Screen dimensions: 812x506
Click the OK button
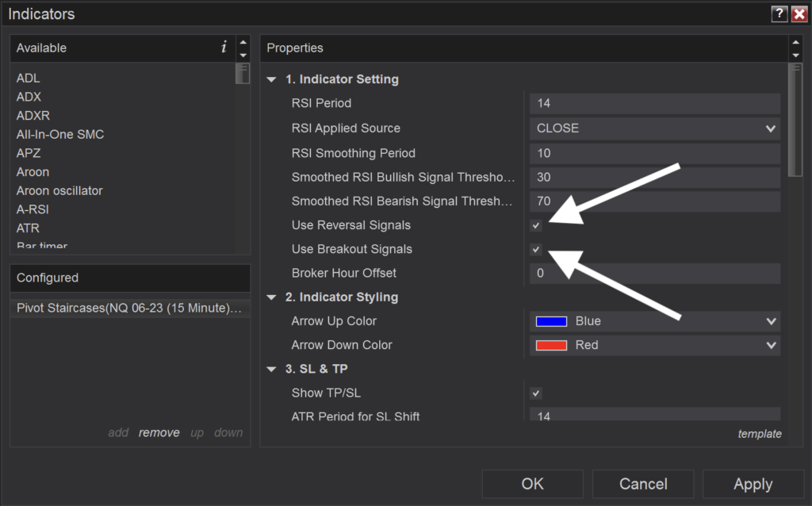532,484
